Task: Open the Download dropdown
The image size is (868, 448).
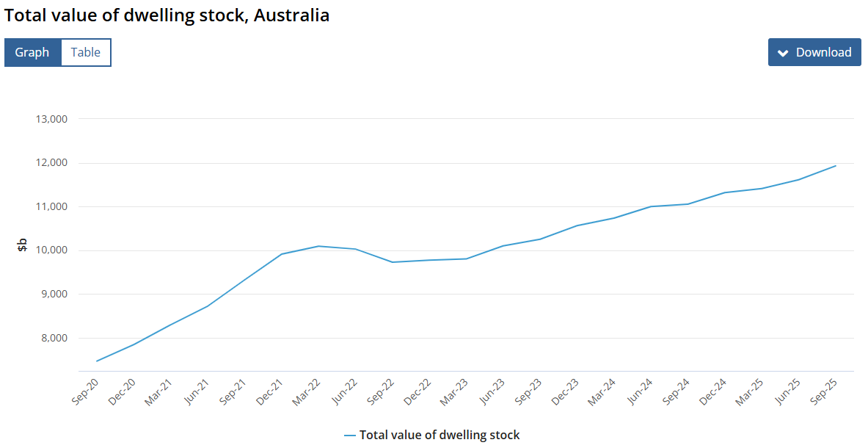Action: [814, 52]
